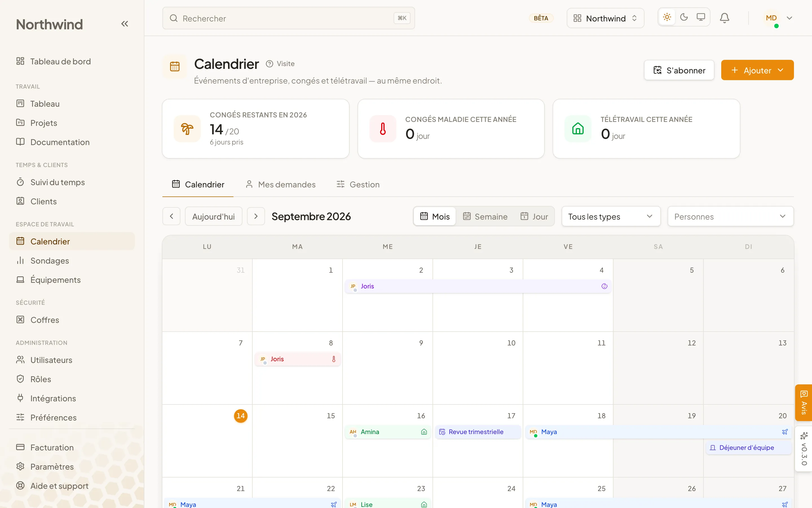Open Paramètres in sidebar
The image size is (812, 508).
pos(72,467)
